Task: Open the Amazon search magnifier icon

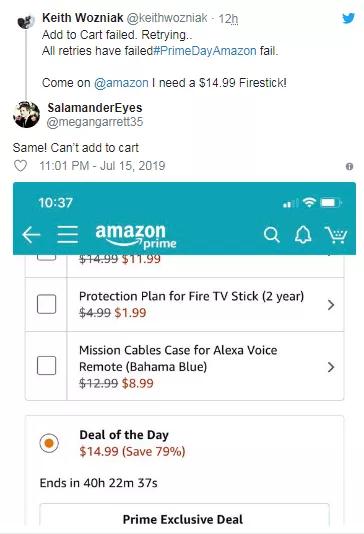Action: click(272, 235)
